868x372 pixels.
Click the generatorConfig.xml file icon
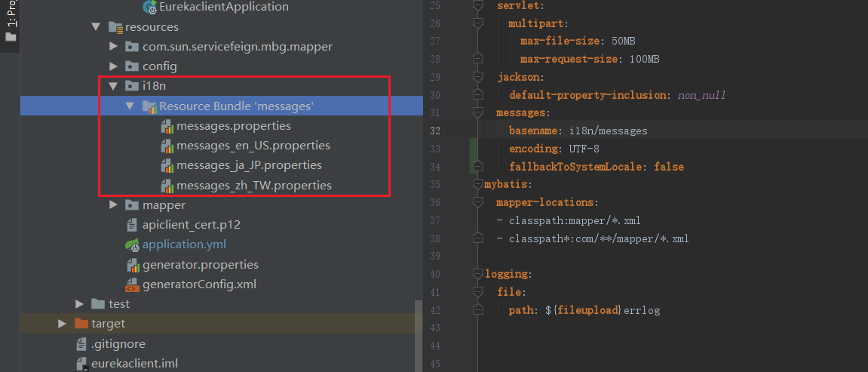132,285
